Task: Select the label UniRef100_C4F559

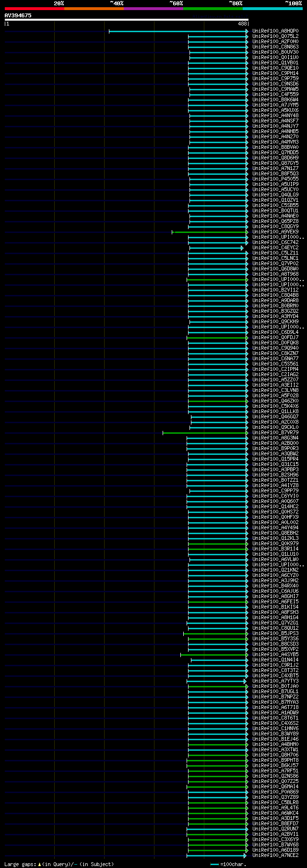Action: click(x=275, y=95)
